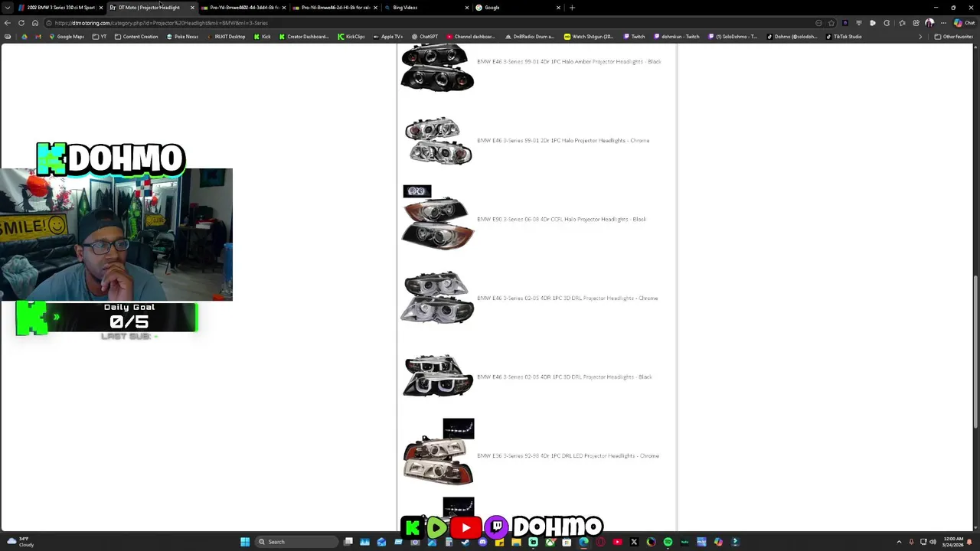Open the Twitch bookmark
Image resolution: width=980 pixels, height=551 pixels.
coord(635,37)
